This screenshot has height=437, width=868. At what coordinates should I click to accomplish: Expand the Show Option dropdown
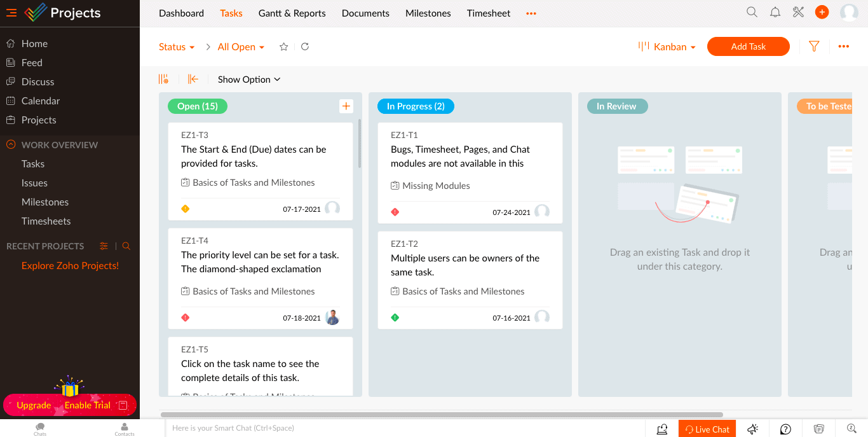tap(249, 80)
